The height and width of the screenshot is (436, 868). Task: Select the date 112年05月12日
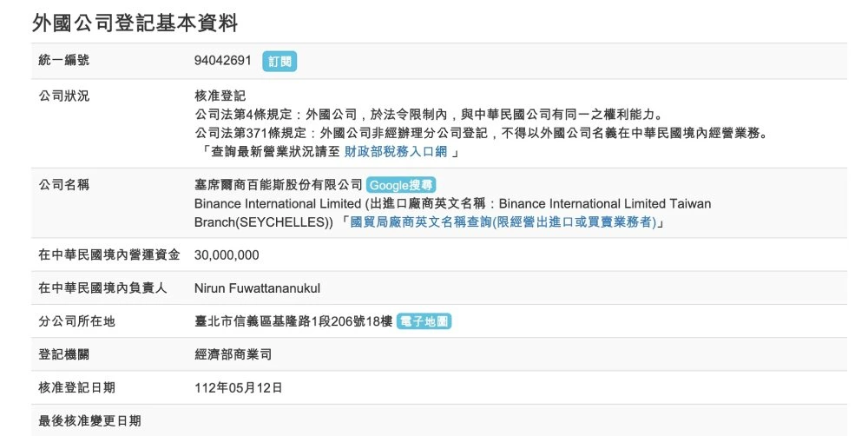[238, 388]
